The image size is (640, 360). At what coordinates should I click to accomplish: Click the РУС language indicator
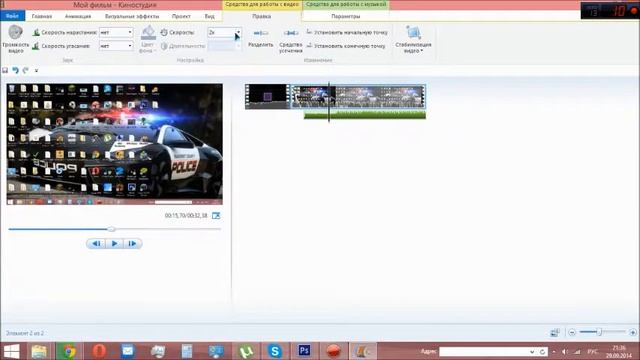[x=592, y=351]
